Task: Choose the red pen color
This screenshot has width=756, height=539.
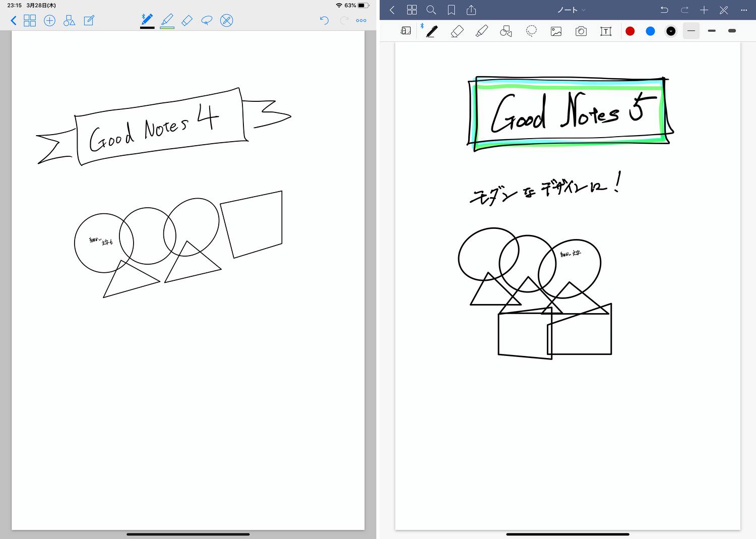Action: [630, 31]
